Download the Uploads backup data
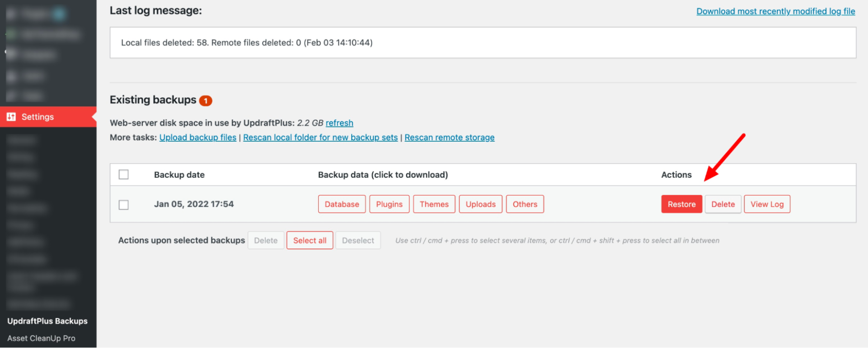This screenshot has width=868, height=348. point(480,204)
